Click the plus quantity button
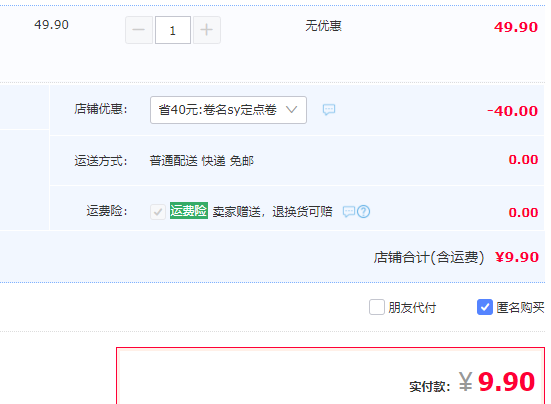Viewport: 551px width, 404px height. (207, 30)
